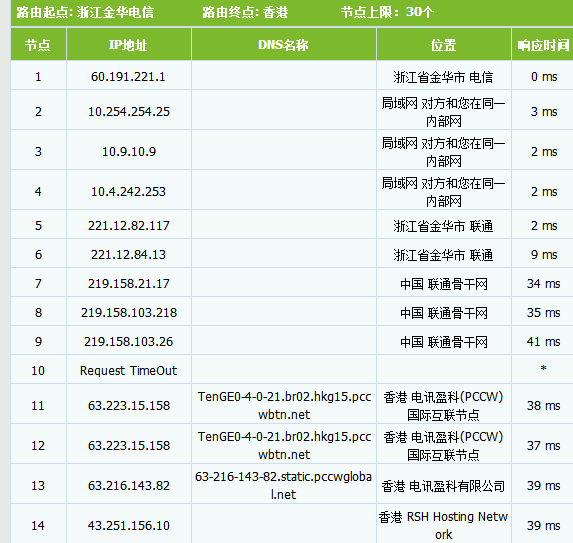This screenshot has height=543, width=573.
Task: Click the 63-216-143-82.static.pccwglobal.net DNS entry
Action: (x=284, y=486)
